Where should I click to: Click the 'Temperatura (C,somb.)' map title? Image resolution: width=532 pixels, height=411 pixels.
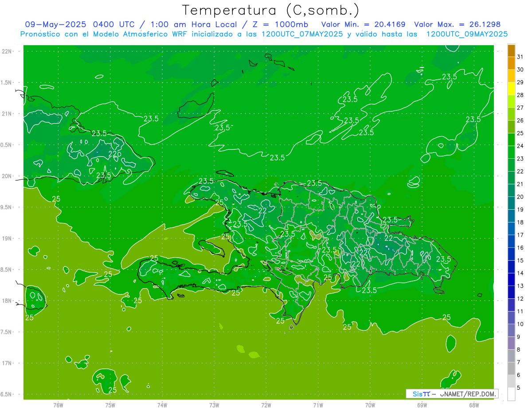tap(271, 10)
